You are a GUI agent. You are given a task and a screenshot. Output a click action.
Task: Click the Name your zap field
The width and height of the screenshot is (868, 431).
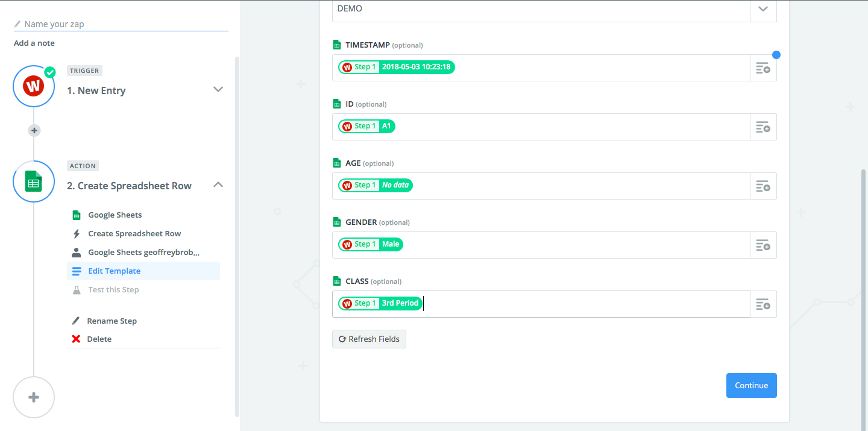pyautogui.click(x=121, y=24)
